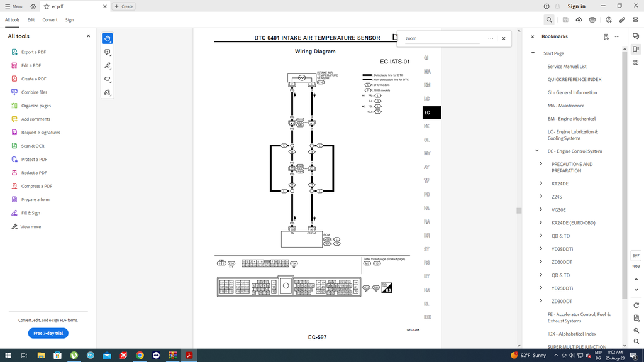This screenshot has height=362, width=644.
Task: Open the Edit tab
Action: [x=31, y=19]
